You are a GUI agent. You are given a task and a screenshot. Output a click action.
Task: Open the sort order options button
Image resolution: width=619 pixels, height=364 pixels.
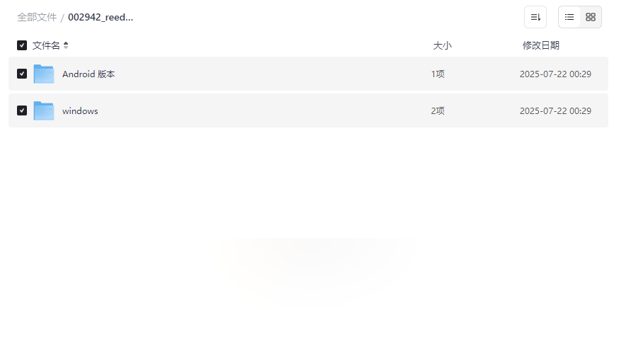click(535, 17)
